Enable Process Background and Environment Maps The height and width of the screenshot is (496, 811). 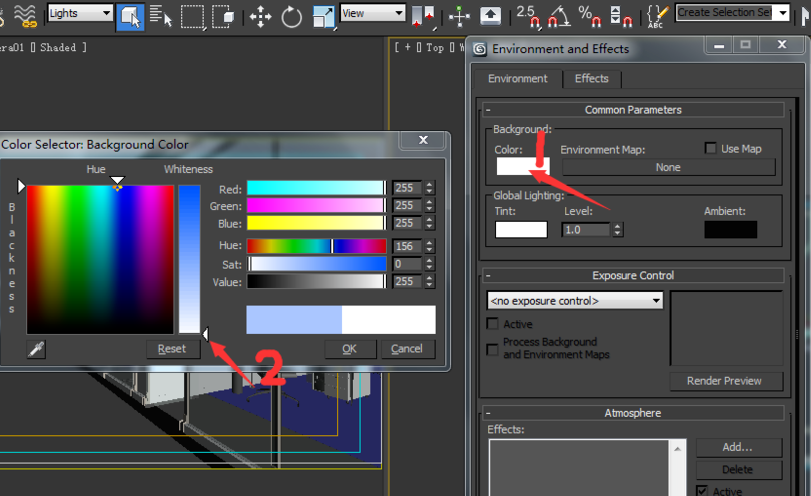click(492, 350)
